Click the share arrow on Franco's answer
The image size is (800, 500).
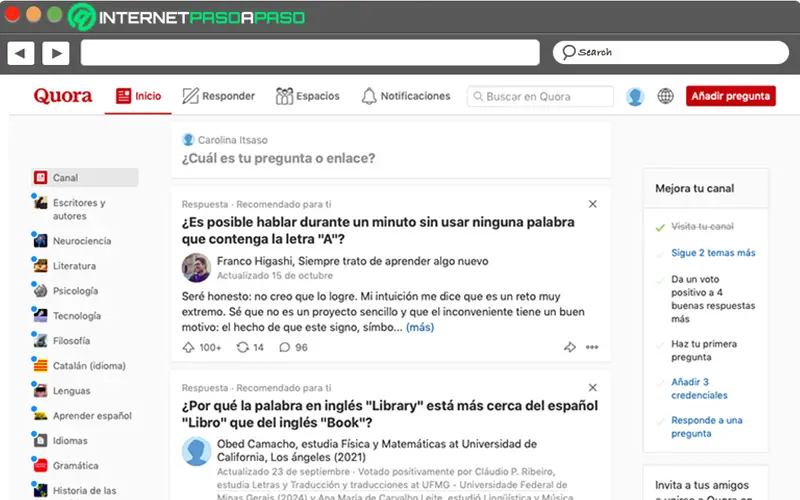click(x=570, y=347)
